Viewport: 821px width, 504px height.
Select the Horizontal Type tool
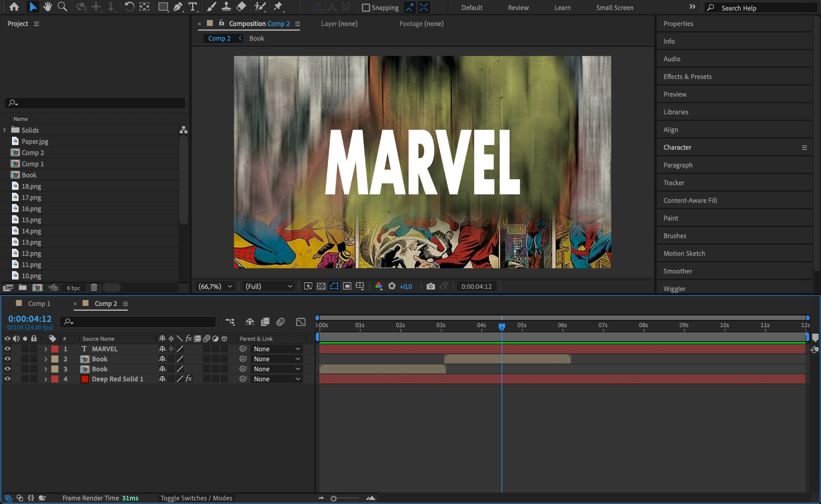[x=193, y=7]
